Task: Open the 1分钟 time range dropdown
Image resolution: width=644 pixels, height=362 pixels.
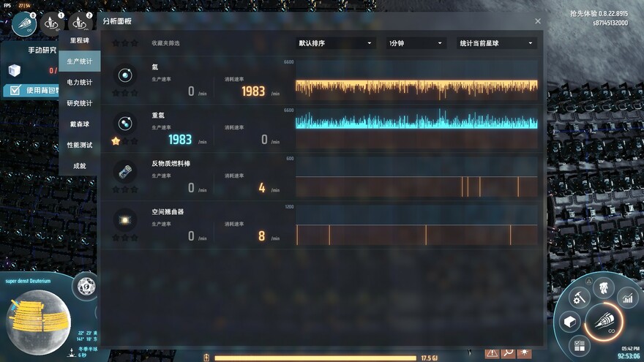Action: 416,43
